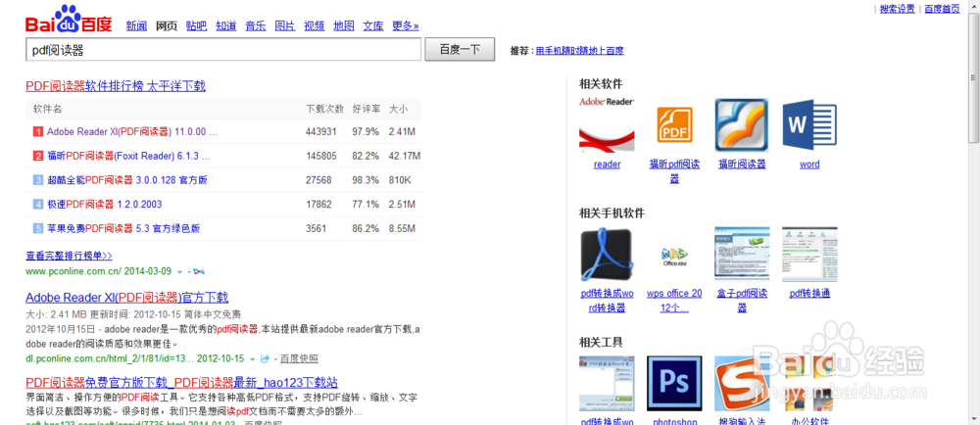980x425 pixels.
Task: Click the Baidu logo
Action: point(69,20)
